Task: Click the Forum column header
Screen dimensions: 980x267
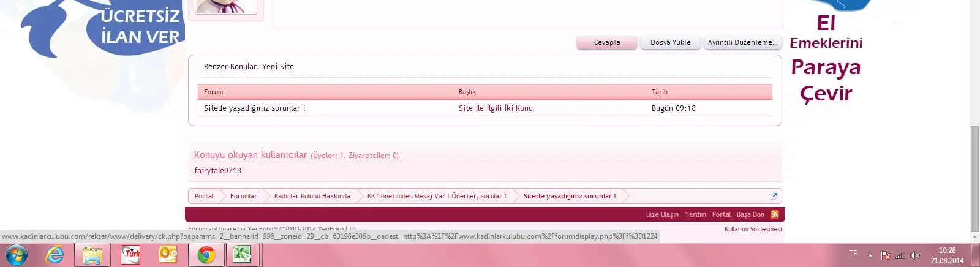Action: 213,92
